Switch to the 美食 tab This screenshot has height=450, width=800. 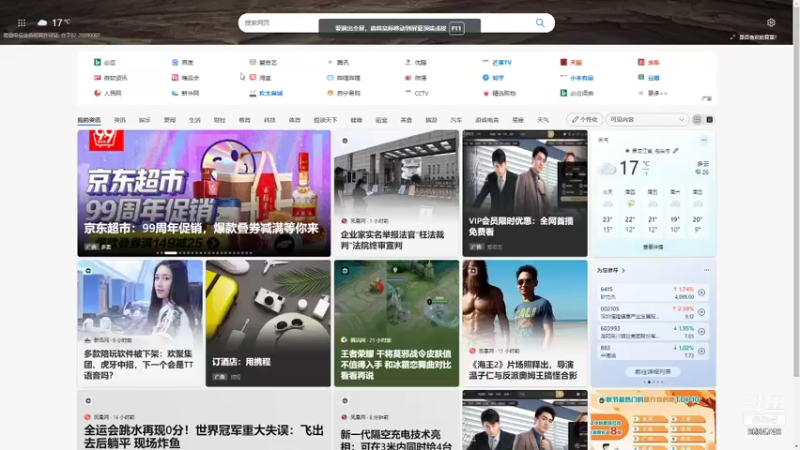(406, 120)
